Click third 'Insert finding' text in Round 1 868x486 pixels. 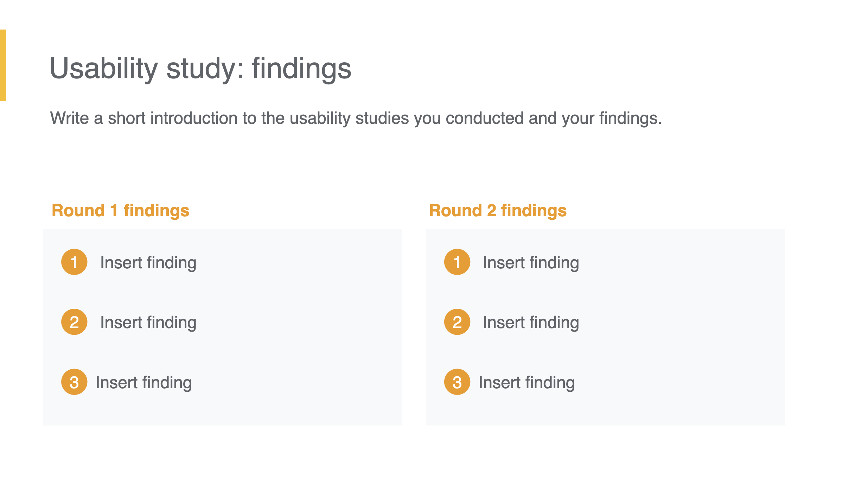click(143, 383)
